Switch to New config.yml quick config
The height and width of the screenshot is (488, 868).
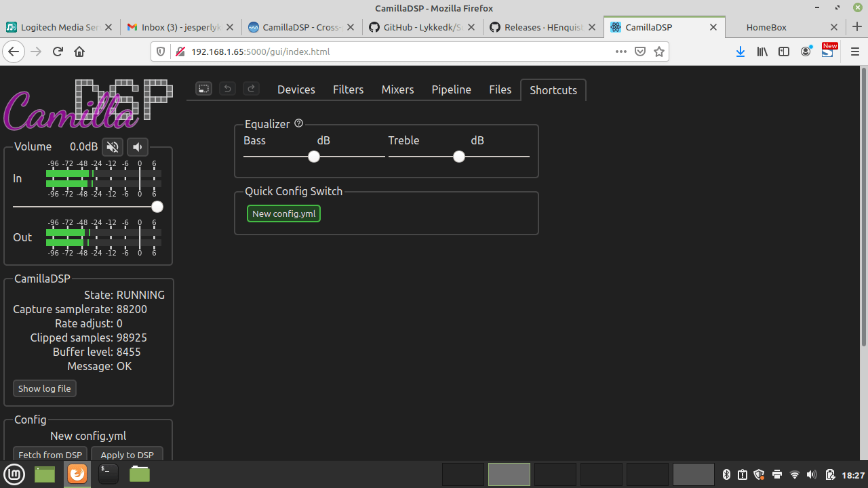pyautogui.click(x=284, y=213)
